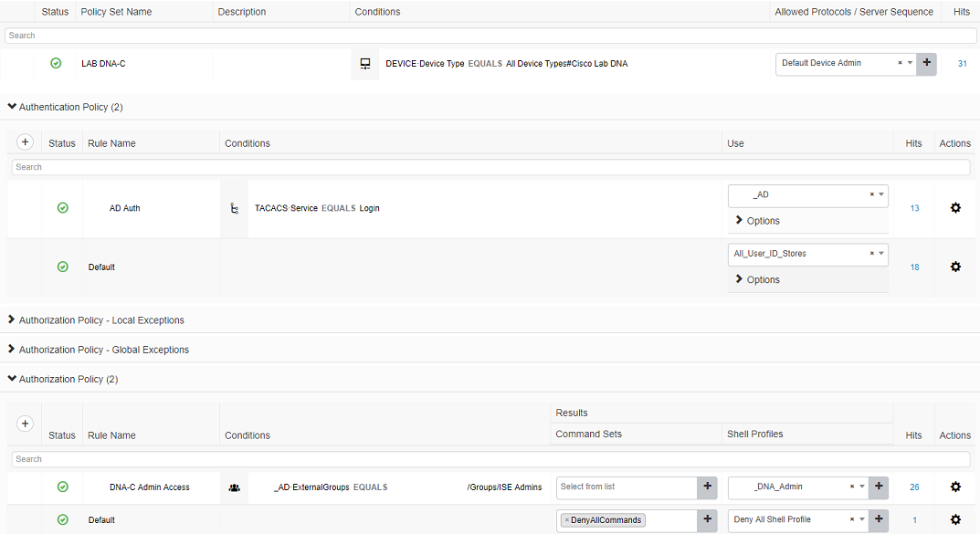Toggle status of Default authorization rule

(62, 519)
